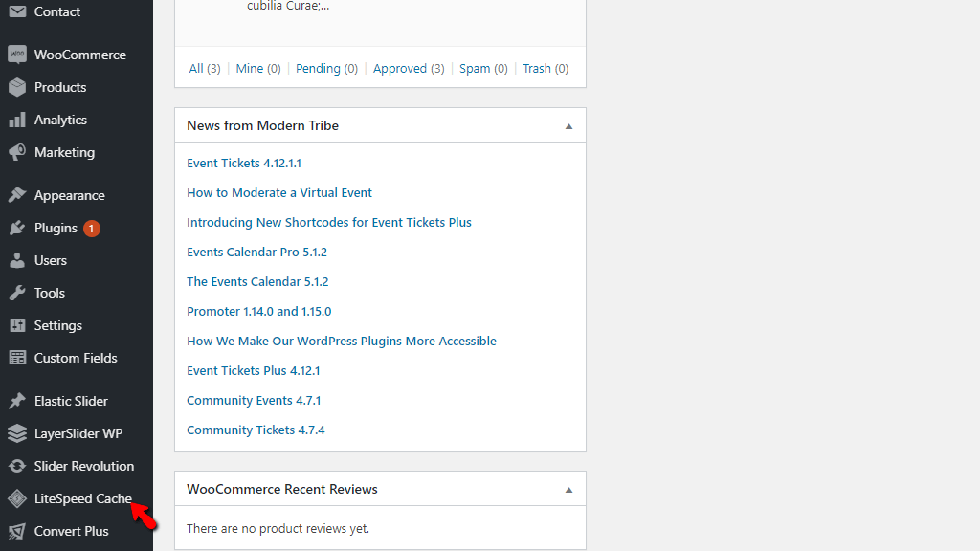Click the News from Modern Tribe heading
This screenshot has height=551, width=980.
click(x=262, y=125)
